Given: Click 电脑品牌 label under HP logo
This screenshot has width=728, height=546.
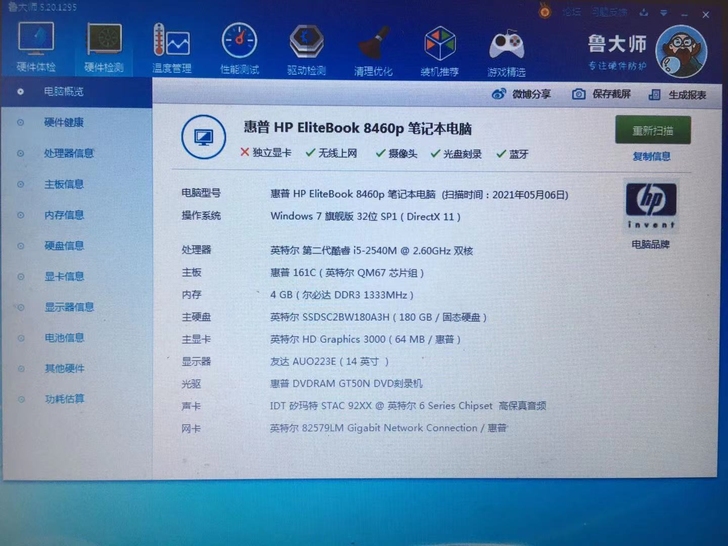Looking at the screenshot, I should [650, 244].
